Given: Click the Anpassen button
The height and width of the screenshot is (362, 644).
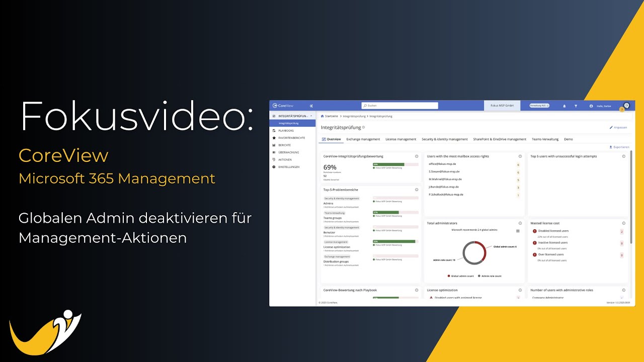Looking at the screenshot, I should click(x=619, y=127).
